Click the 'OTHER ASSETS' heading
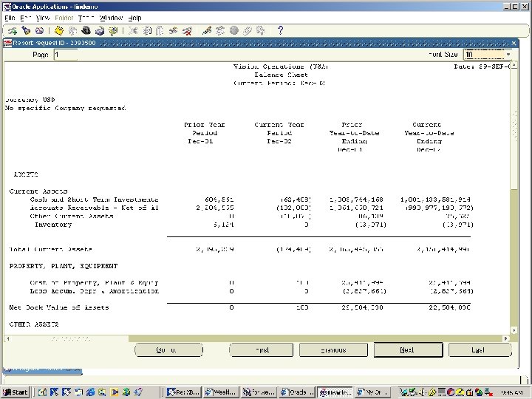532x399 pixels. 34,324
